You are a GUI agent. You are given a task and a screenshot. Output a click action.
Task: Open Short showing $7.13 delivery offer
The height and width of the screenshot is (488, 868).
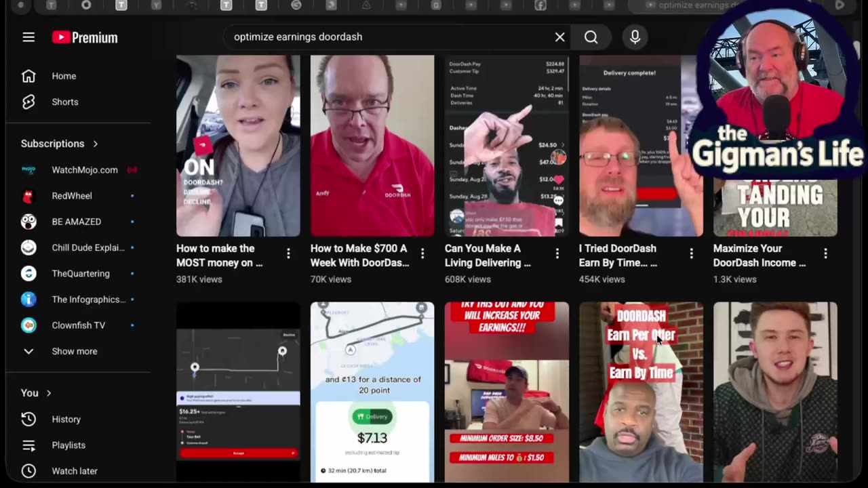pos(372,392)
